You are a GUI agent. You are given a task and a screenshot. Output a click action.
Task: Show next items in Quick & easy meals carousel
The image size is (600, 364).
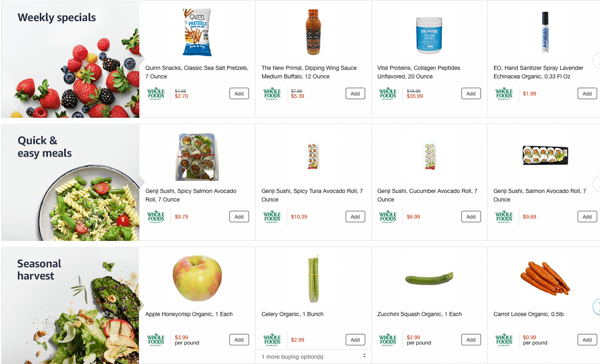[x=597, y=184]
